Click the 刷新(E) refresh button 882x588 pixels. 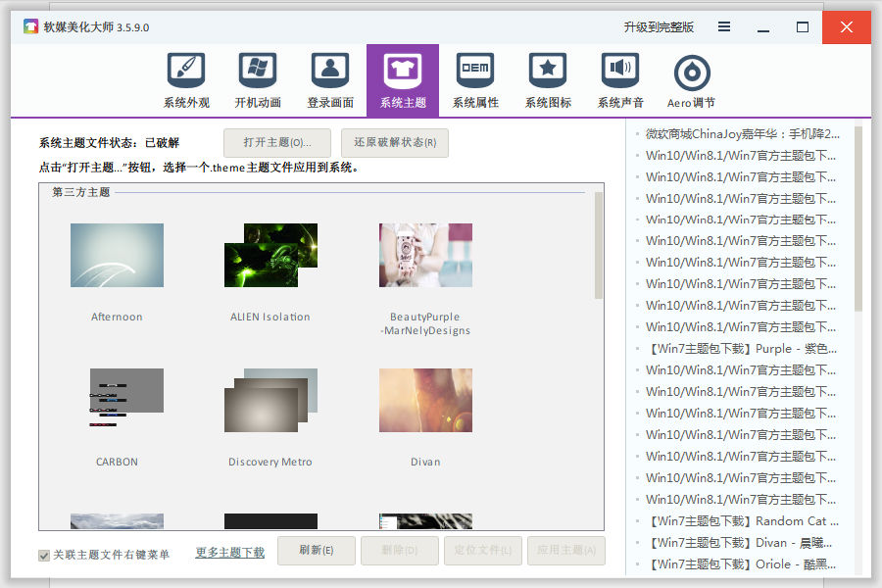(317, 551)
